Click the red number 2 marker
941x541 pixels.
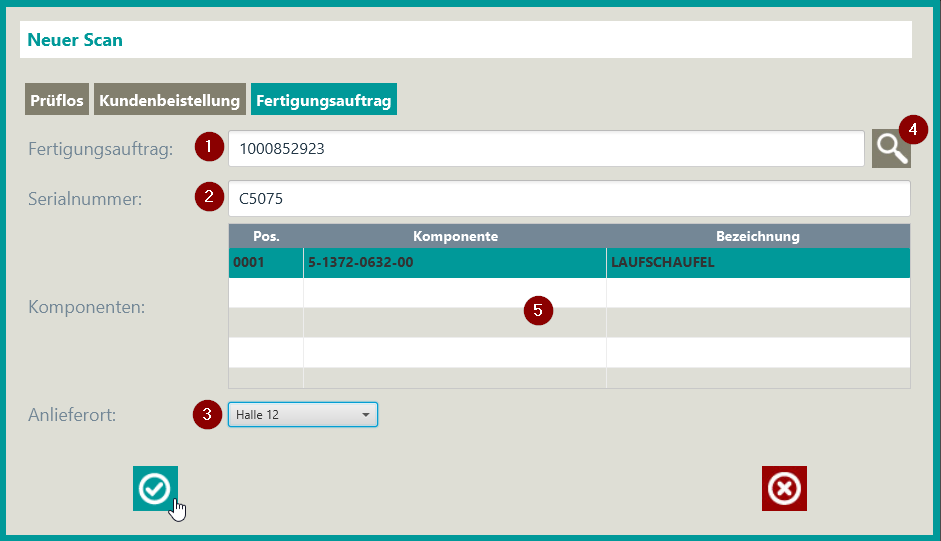(x=208, y=197)
